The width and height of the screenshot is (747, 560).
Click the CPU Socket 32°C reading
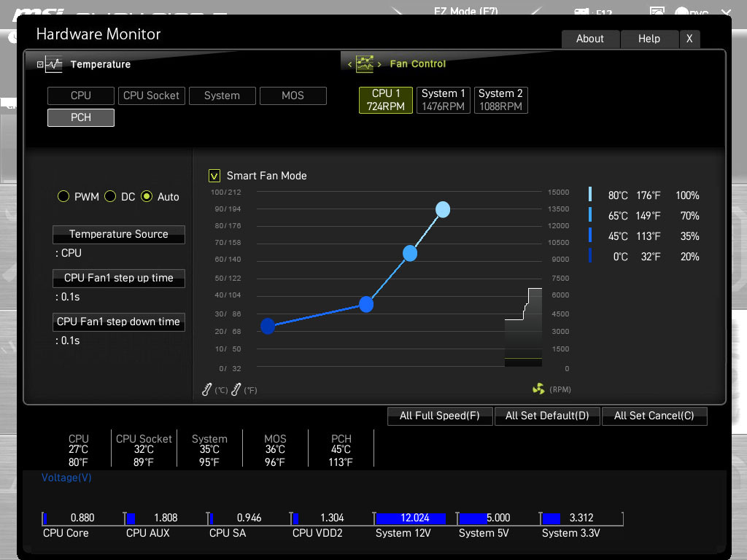coord(144,449)
